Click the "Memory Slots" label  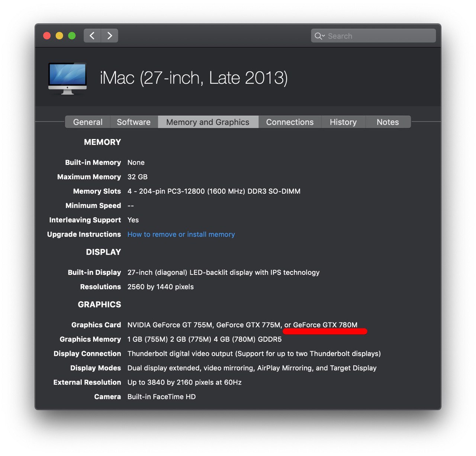(x=97, y=191)
